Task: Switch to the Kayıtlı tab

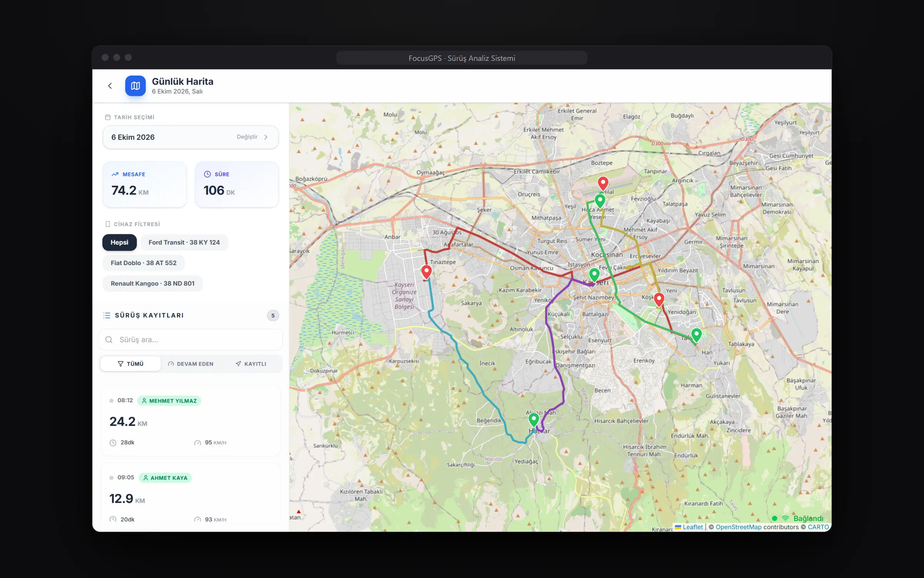Action: click(251, 364)
